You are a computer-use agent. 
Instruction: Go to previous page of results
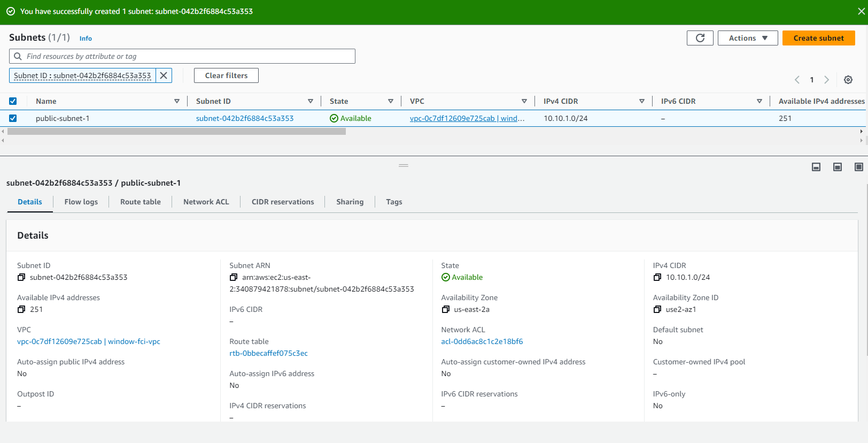tap(797, 80)
